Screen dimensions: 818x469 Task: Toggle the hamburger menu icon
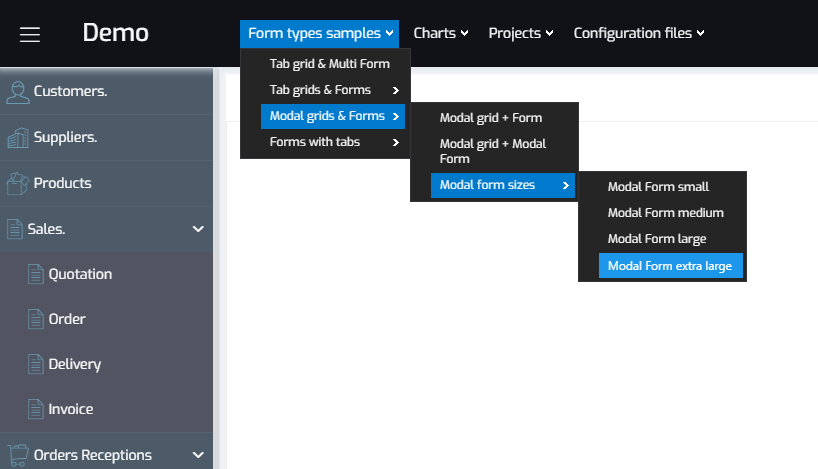point(30,34)
